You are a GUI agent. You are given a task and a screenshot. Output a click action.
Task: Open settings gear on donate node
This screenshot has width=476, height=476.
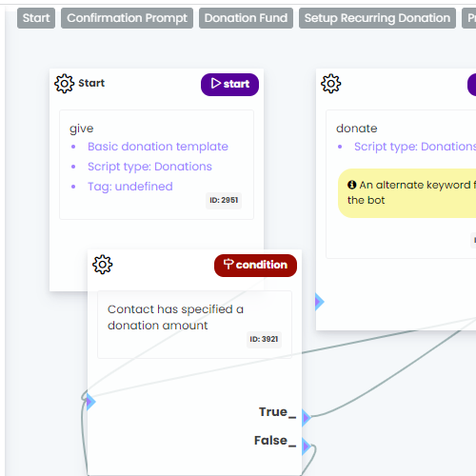click(x=330, y=84)
